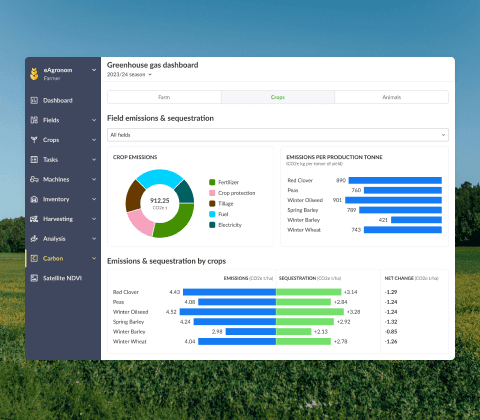Screen dimensions: 480x420
Task: Open the All fields dropdown
Action: click(x=278, y=135)
